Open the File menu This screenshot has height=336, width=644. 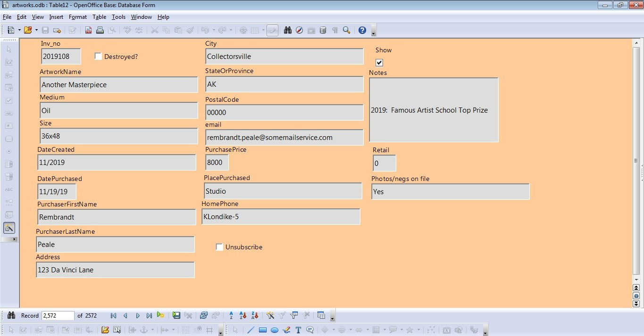[7, 17]
